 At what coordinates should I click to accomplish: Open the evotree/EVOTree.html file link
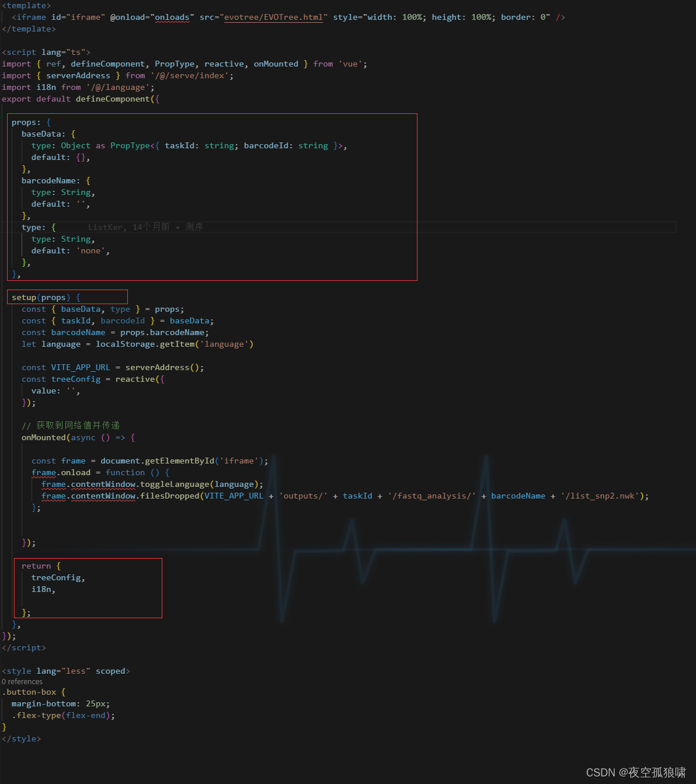(273, 17)
